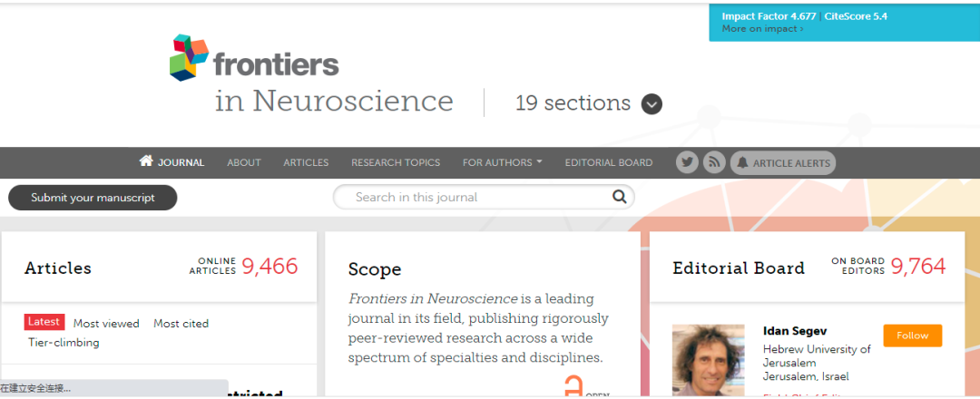980x399 pixels.
Task: Click Idan Segev's profile photo
Action: tap(708, 359)
